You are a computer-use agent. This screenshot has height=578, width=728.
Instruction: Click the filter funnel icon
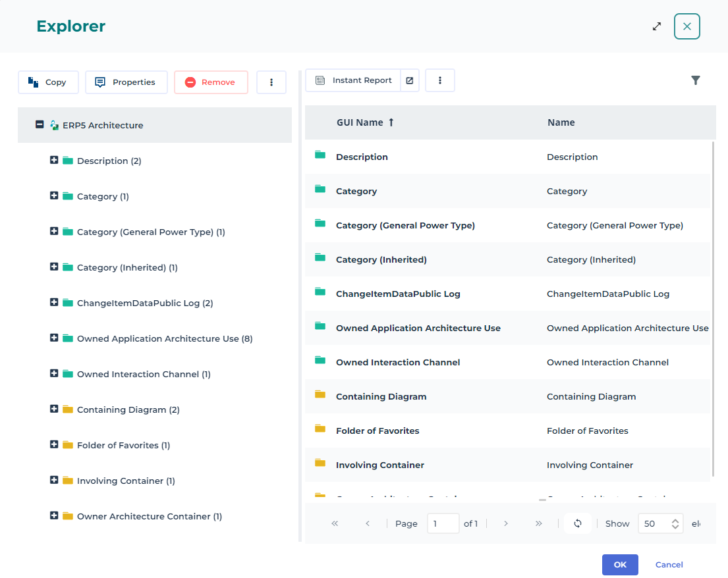[695, 80]
